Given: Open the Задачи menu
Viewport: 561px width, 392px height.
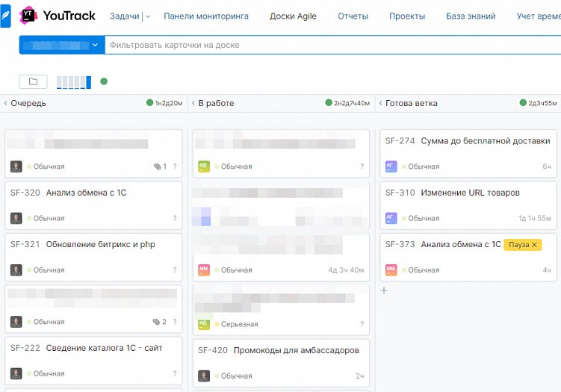Looking at the screenshot, I should tap(125, 16).
